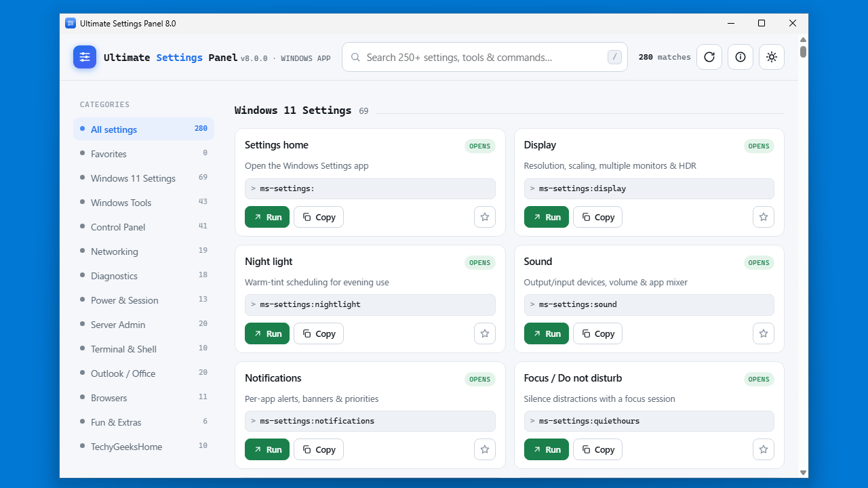Viewport: 868px width, 488px height.
Task: Copy the ms-settings:quiethours command
Action: 597,449
